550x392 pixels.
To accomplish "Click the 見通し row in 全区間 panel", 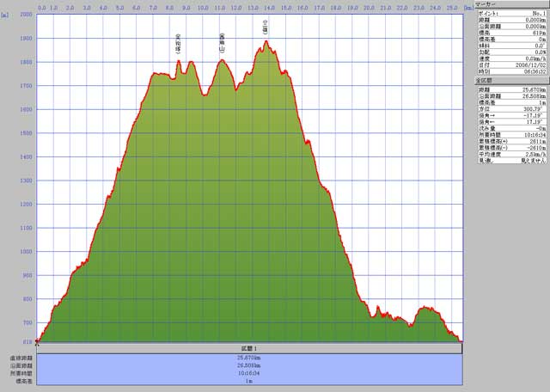I will click(x=510, y=158).
